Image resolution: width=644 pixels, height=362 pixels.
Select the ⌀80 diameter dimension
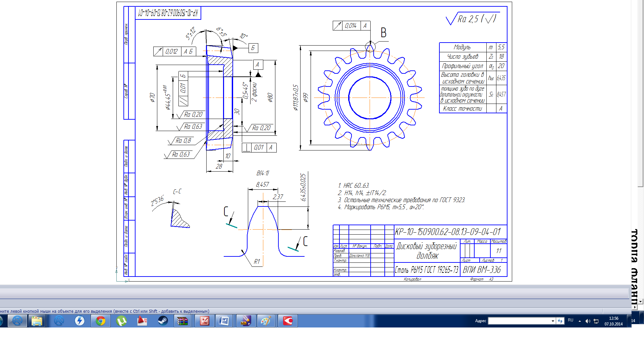pos(270,98)
